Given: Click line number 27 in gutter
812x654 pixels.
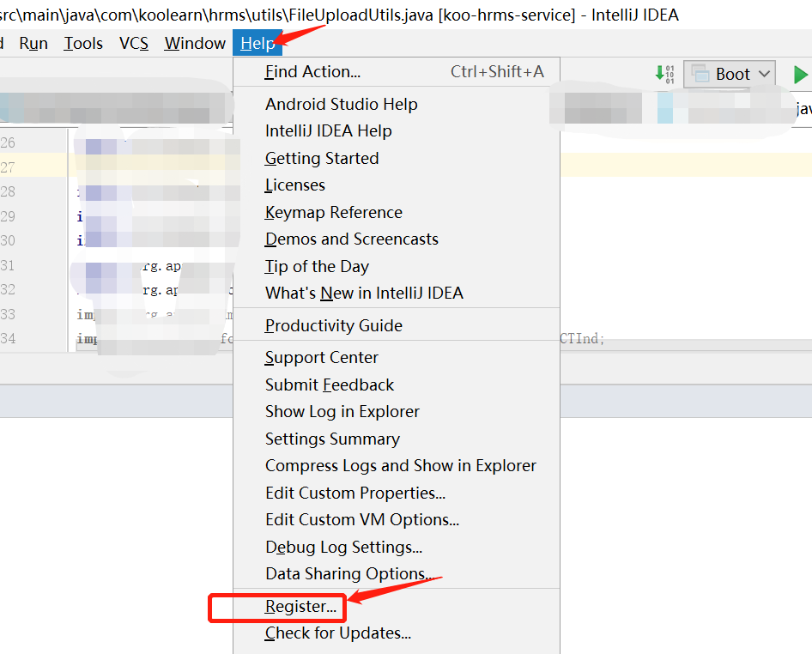Looking at the screenshot, I should tap(8, 167).
